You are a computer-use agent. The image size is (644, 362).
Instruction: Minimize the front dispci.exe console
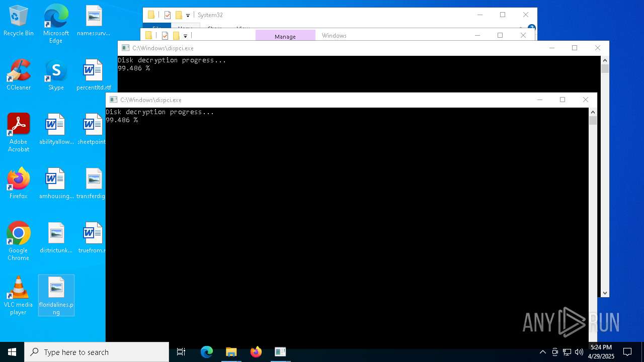(x=540, y=100)
